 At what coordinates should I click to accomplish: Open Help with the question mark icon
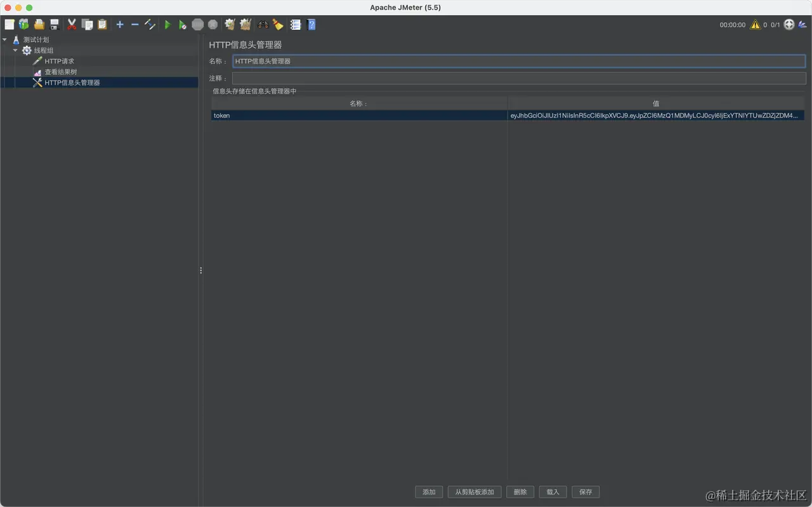[311, 25]
